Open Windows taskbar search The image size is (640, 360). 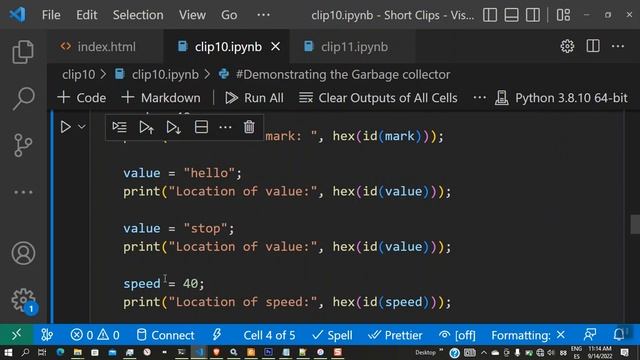[x=25, y=352]
